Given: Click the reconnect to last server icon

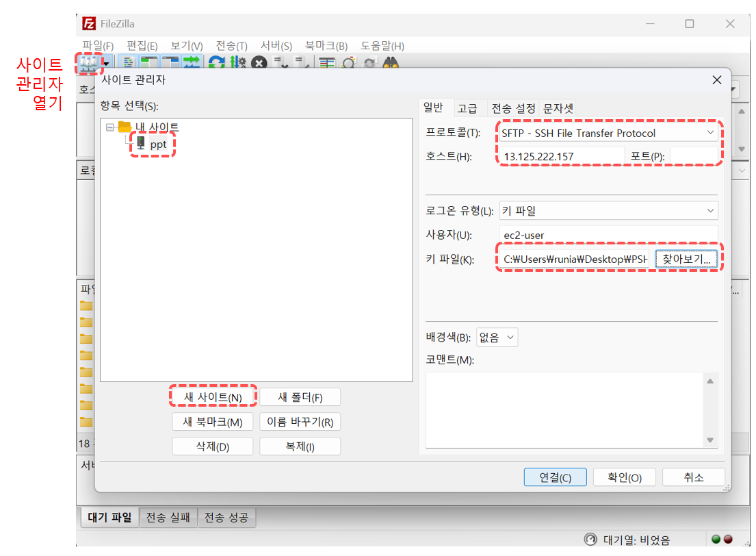Looking at the screenshot, I should pyautogui.click(x=302, y=63).
